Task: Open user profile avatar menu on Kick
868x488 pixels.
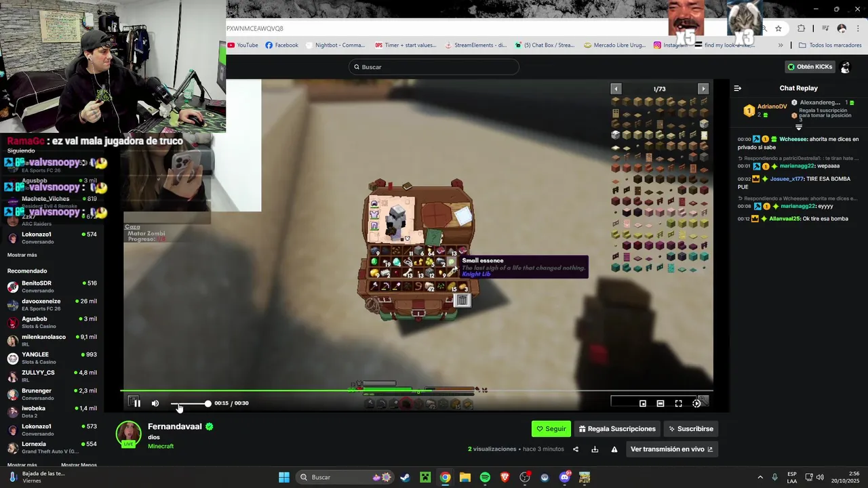Action: [845, 67]
